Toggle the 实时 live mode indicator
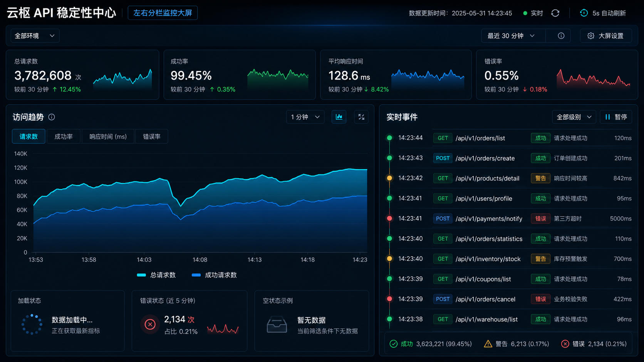 click(533, 13)
